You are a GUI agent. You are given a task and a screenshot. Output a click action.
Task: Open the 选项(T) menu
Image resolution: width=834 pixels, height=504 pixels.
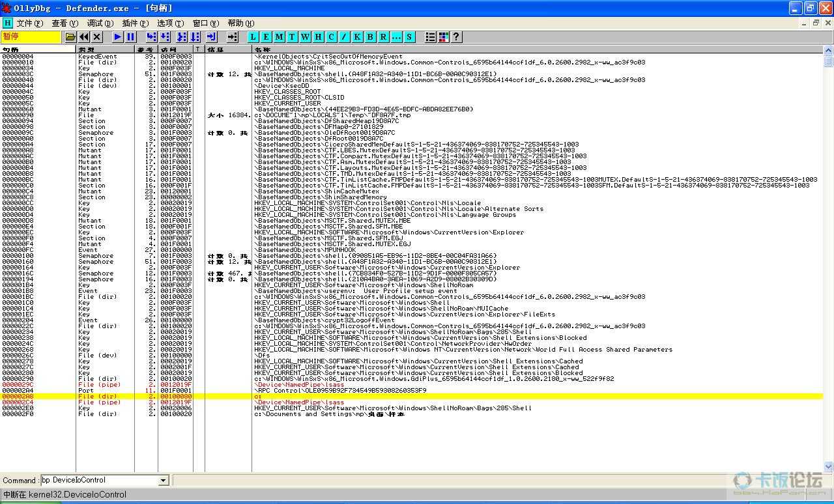[170, 23]
